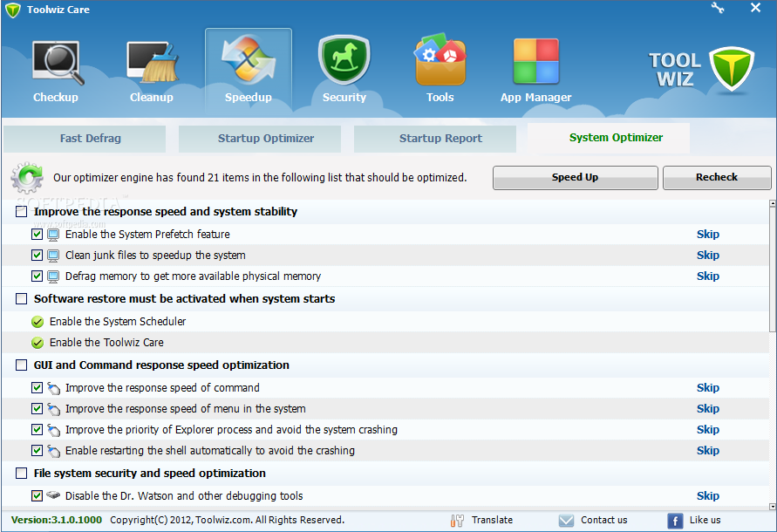The height and width of the screenshot is (532, 777).
Task: Open the Startup Optimizer tab
Action: pyautogui.click(x=260, y=139)
